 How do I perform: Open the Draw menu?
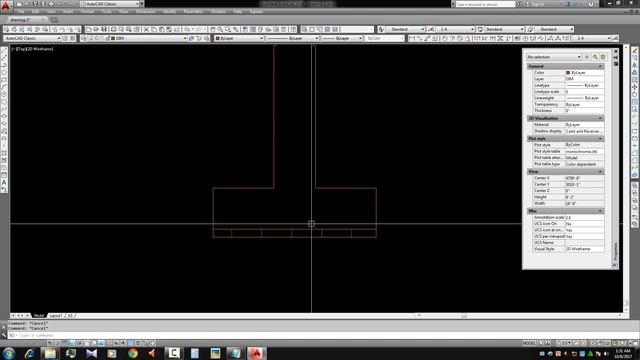click(x=124, y=12)
